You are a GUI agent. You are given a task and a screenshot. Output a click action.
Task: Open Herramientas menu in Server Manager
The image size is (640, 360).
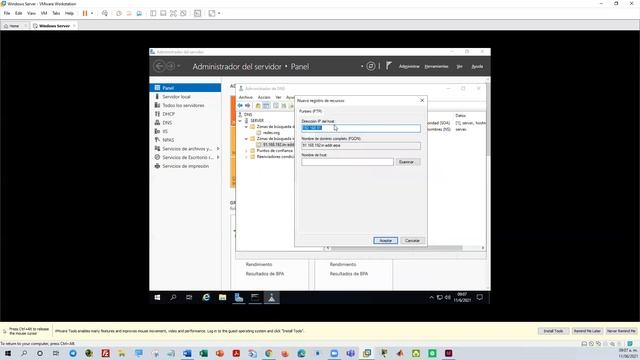[x=436, y=67]
